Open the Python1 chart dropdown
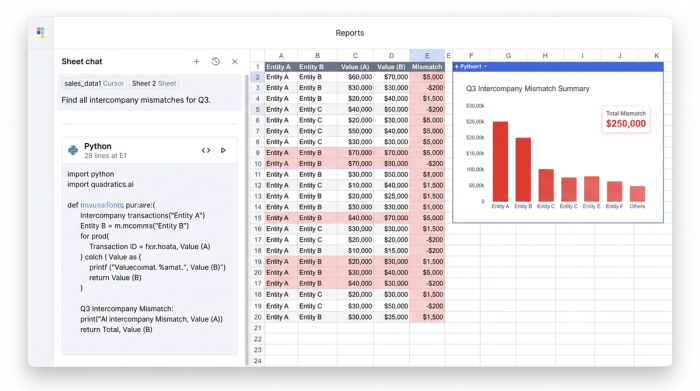Viewport: 700px width, 391px height. coord(485,67)
